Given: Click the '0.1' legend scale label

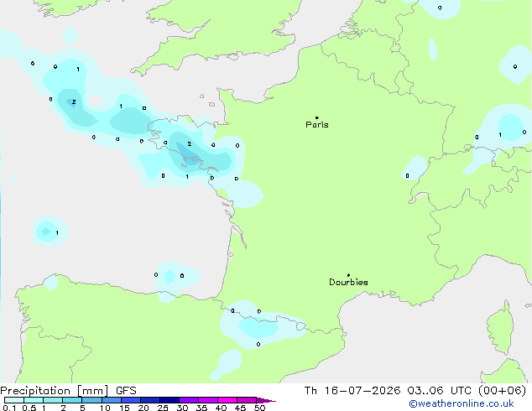Looking at the screenshot, I should point(9,408).
